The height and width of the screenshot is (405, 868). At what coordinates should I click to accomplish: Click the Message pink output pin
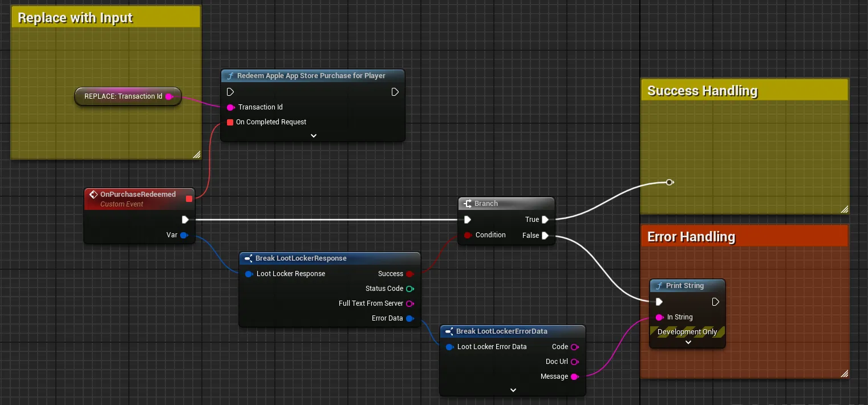575,376
